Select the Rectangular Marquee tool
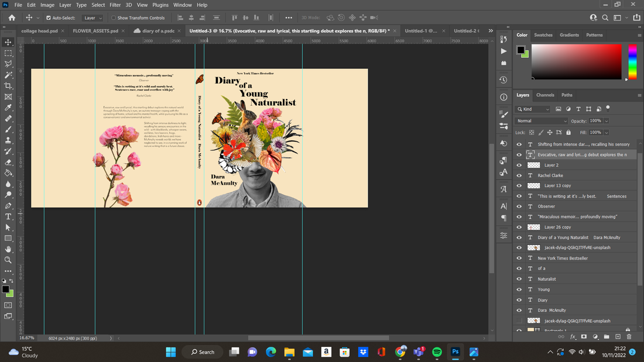The image size is (644, 362). point(8,53)
